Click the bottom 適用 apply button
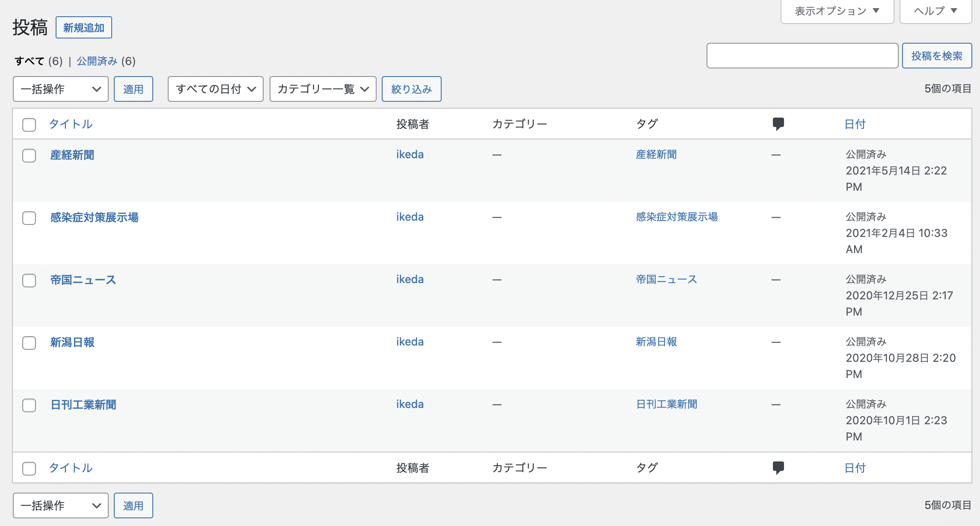 click(x=134, y=505)
